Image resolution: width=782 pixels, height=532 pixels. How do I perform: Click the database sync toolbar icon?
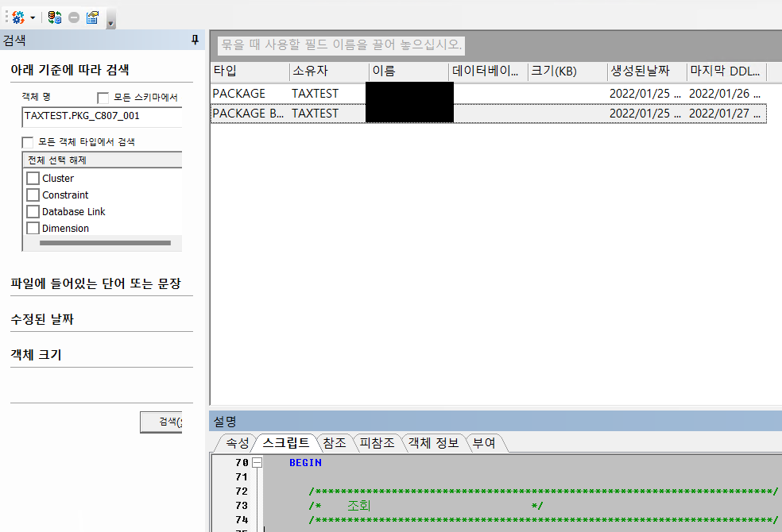click(x=55, y=17)
